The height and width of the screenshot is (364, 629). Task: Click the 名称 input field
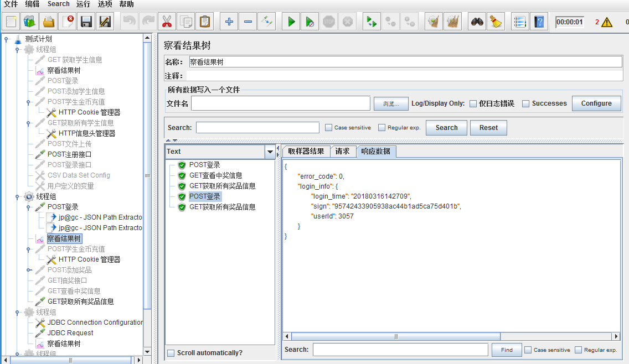[405, 62]
